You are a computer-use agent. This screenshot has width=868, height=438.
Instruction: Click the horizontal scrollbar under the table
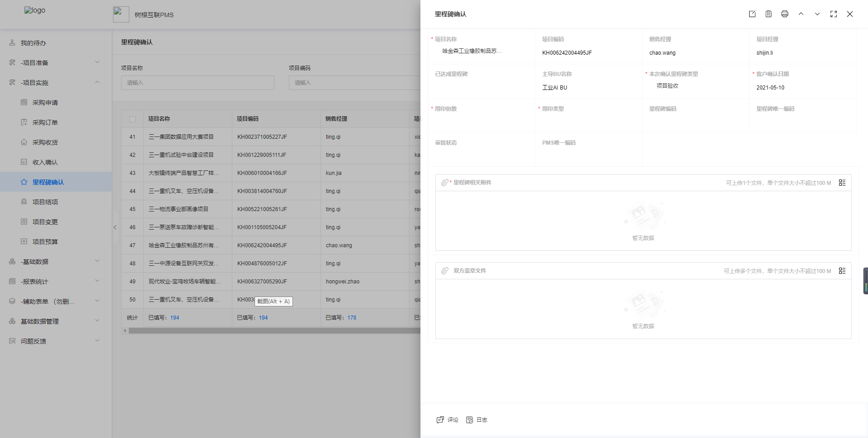[x=274, y=331]
